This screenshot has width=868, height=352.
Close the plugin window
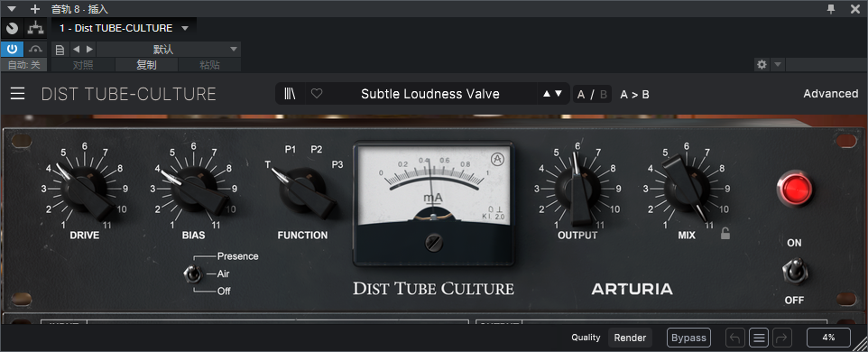tap(855, 9)
